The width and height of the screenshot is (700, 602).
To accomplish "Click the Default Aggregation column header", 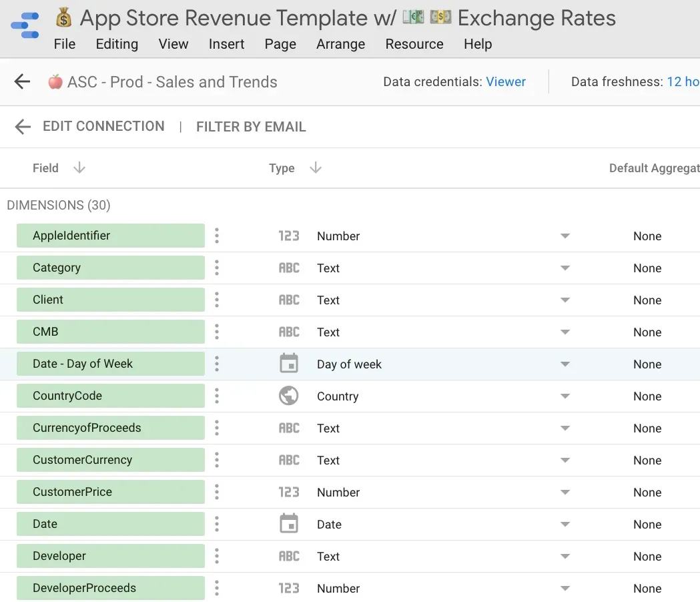I will coord(655,168).
